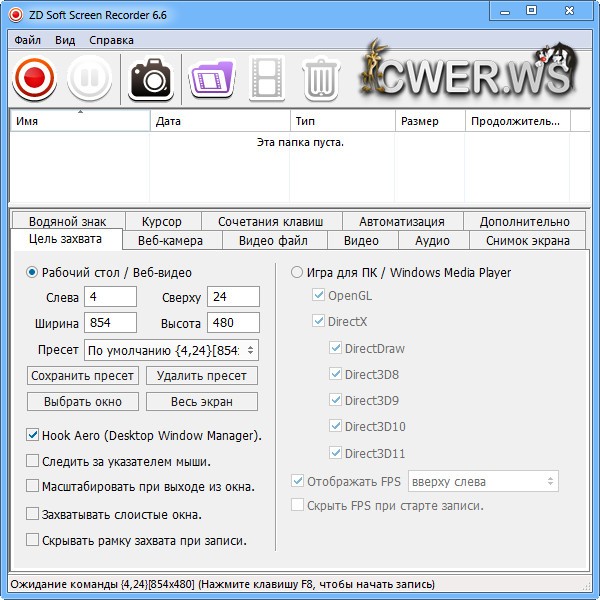Select 'Игра для ПК / Windows Media Player' option

[x=297, y=272]
